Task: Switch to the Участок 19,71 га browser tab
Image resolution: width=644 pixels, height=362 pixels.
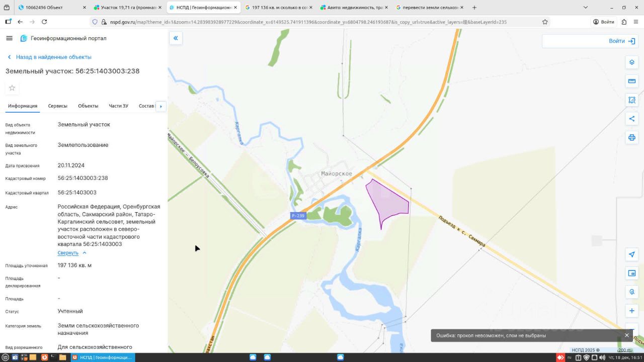Action: [128, 8]
